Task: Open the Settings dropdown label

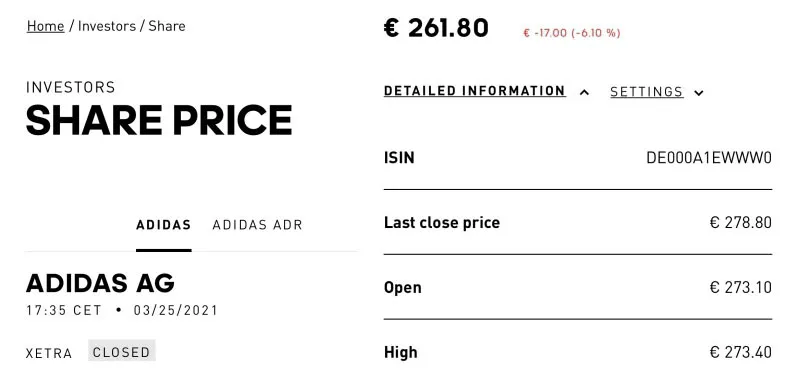Action: tap(647, 92)
